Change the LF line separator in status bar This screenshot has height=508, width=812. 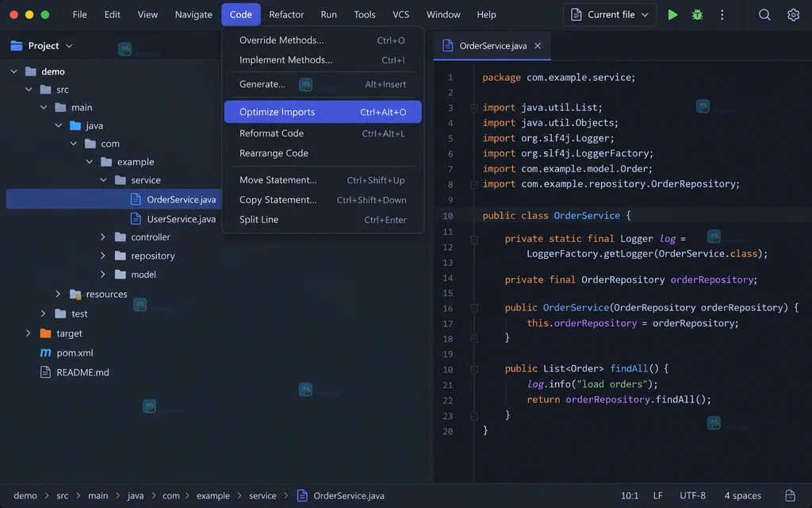(x=657, y=495)
